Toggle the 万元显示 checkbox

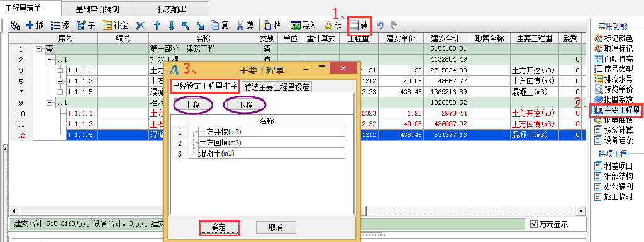tap(533, 224)
